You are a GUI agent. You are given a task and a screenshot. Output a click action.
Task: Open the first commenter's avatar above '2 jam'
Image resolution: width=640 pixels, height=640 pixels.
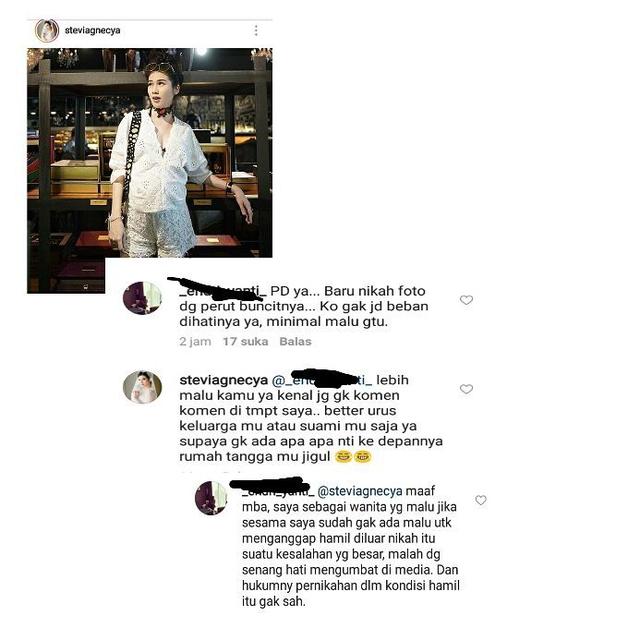coord(142,298)
